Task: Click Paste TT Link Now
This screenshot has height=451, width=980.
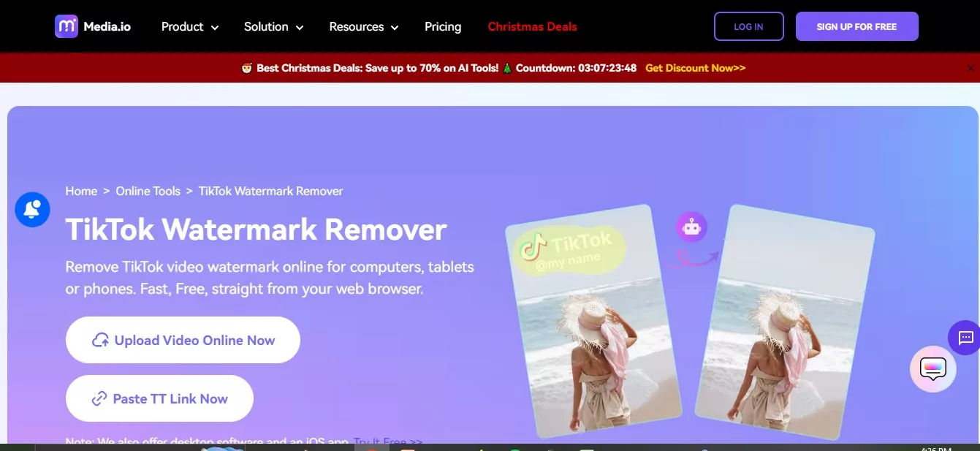Action: tap(159, 398)
